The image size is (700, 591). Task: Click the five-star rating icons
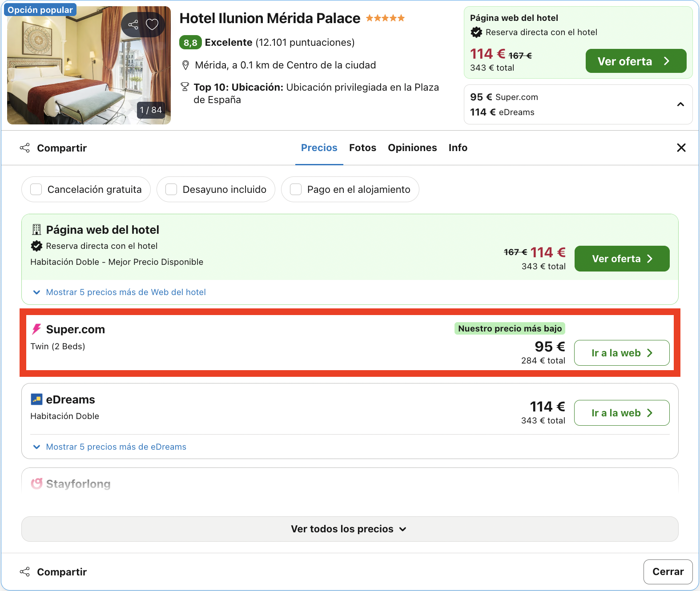[385, 18]
